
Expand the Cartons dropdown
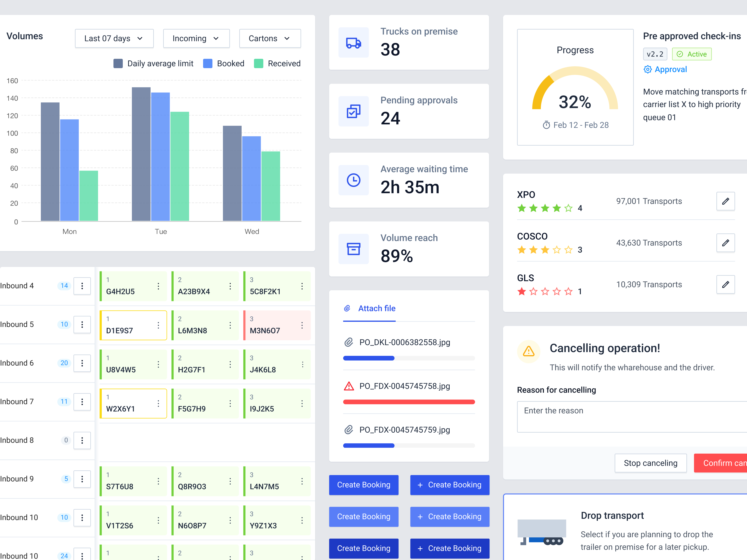click(x=270, y=38)
